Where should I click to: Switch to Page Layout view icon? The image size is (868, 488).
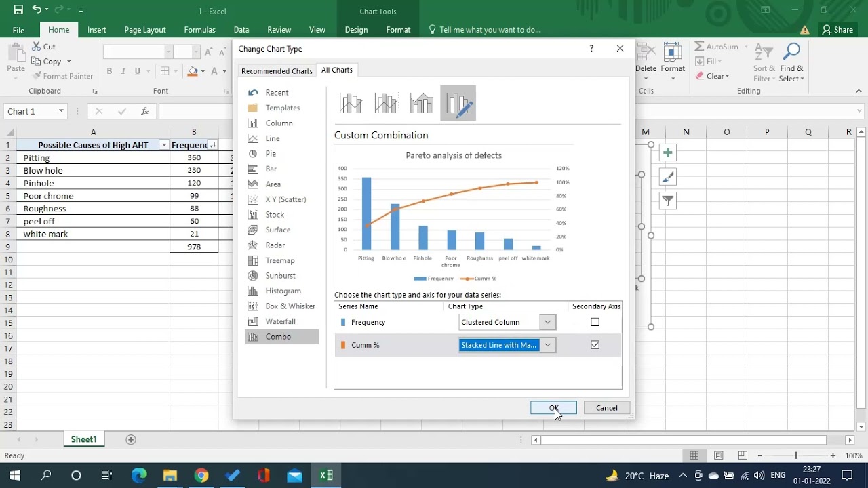pos(718,455)
